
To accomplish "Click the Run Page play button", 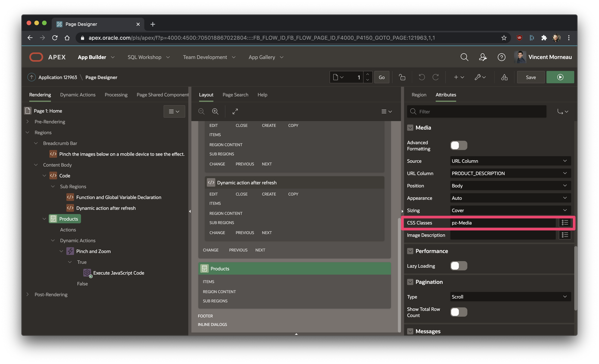I will click(x=560, y=77).
